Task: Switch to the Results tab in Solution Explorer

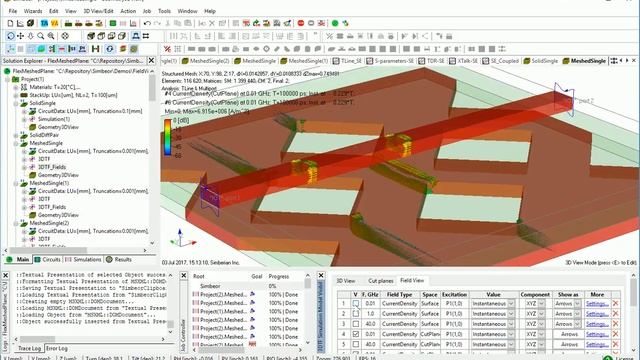Action: click(119, 260)
